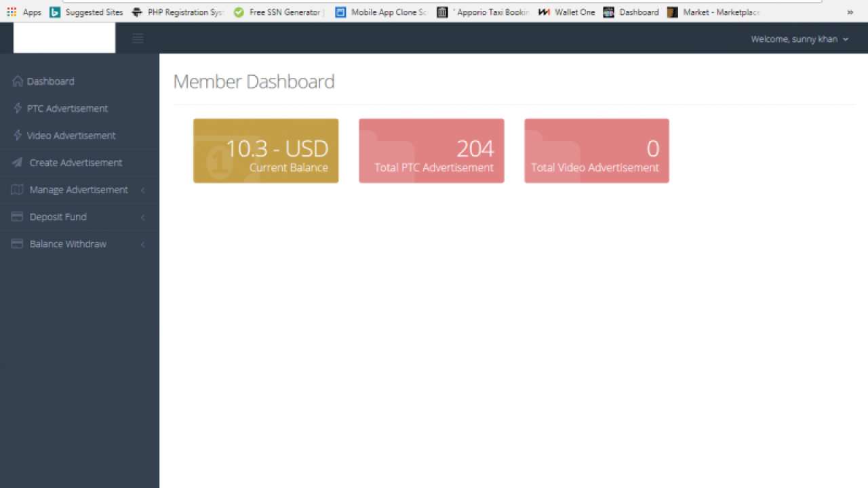Select Create Advertisement menu item
Screen dimensions: 868x488
pyautogui.click(x=75, y=163)
